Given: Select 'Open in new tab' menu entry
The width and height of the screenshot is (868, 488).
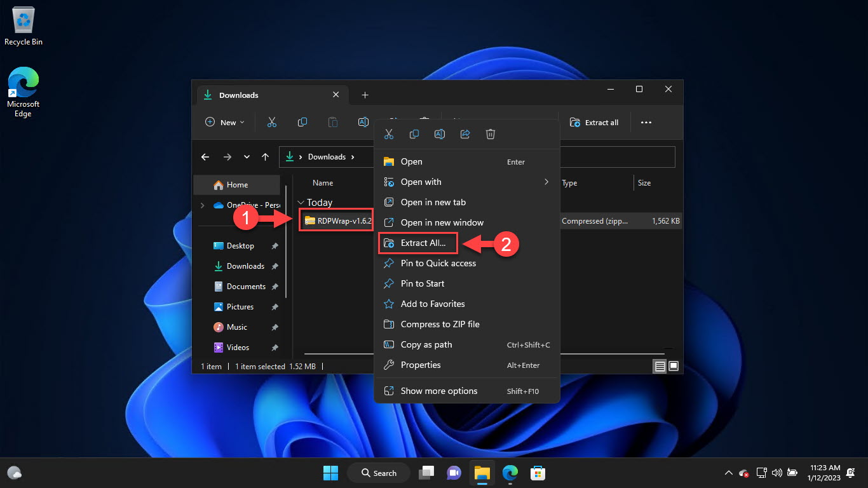Looking at the screenshot, I should pos(433,202).
